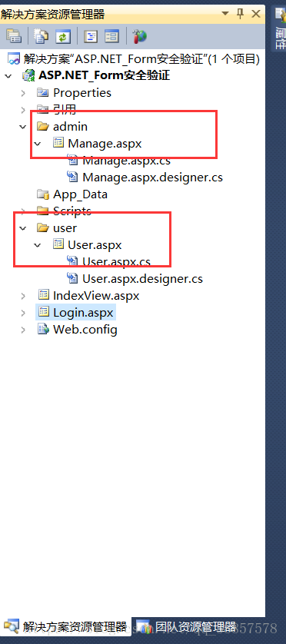The image size is (286, 644).
Task: Select User.aspx.cs file name
Action: click(x=116, y=261)
